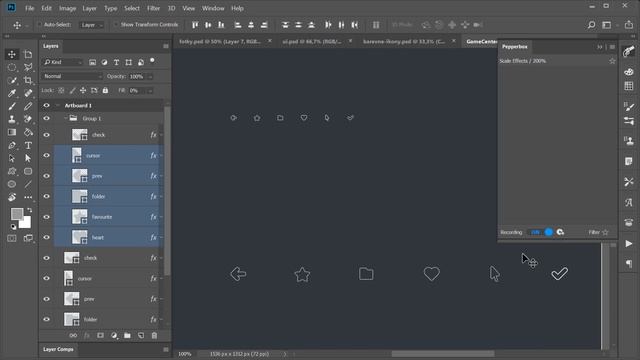Viewport: 640px width, 360px height.
Task: Select the Path Selection tool
Action: click(x=12, y=158)
